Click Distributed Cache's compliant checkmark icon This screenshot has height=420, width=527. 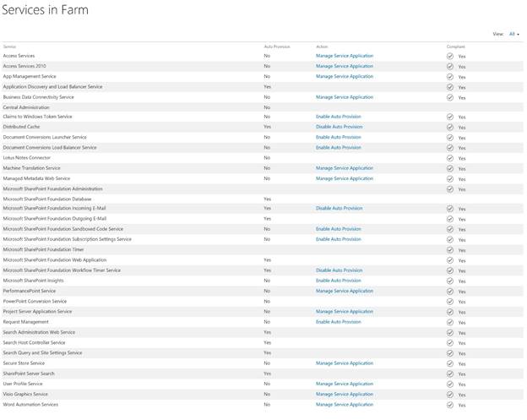coord(450,127)
